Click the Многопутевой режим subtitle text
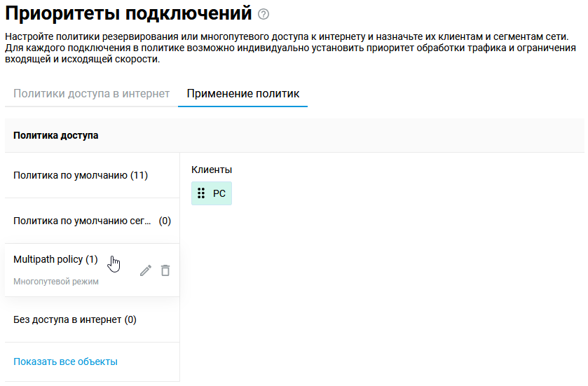Image resolution: width=588 pixels, height=386 pixels. 56,282
